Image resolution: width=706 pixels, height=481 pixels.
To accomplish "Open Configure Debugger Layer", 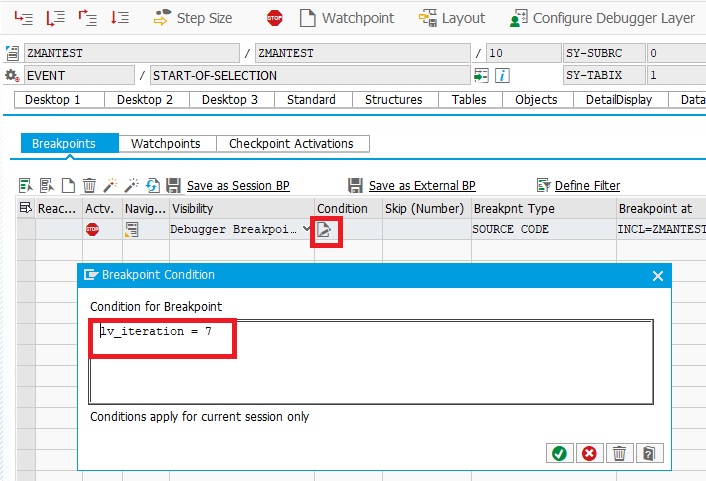I will pos(602,18).
